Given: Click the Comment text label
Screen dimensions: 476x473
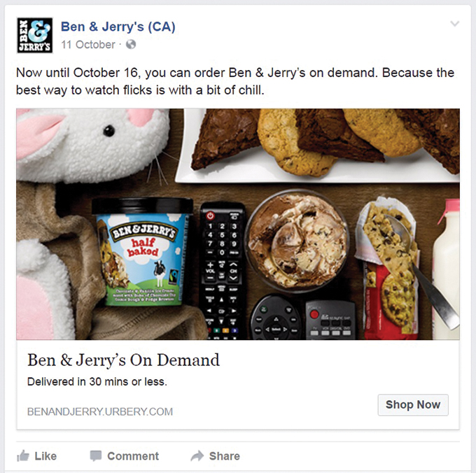Looking at the screenshot, I should click(133, 456).
